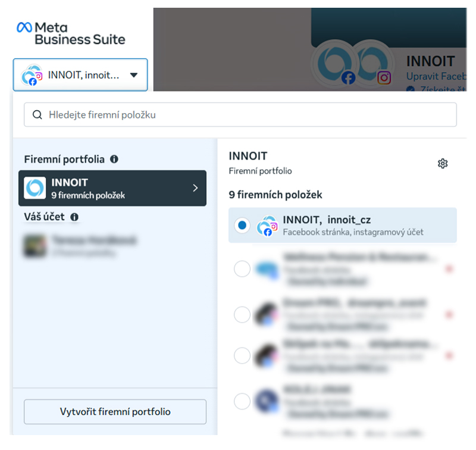Show info about Váš účet
Image resolution: width=476 pixels, height=450 pixels.
74,217
